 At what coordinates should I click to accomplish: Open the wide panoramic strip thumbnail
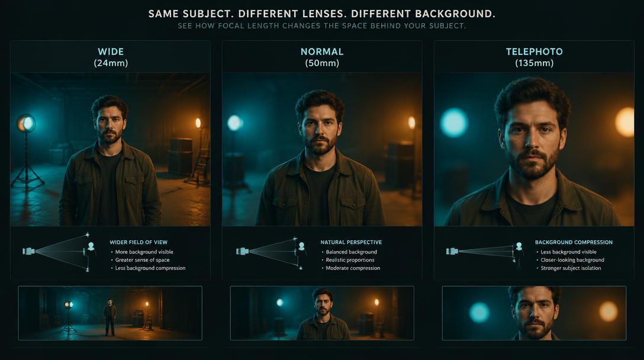click(110, 313)
